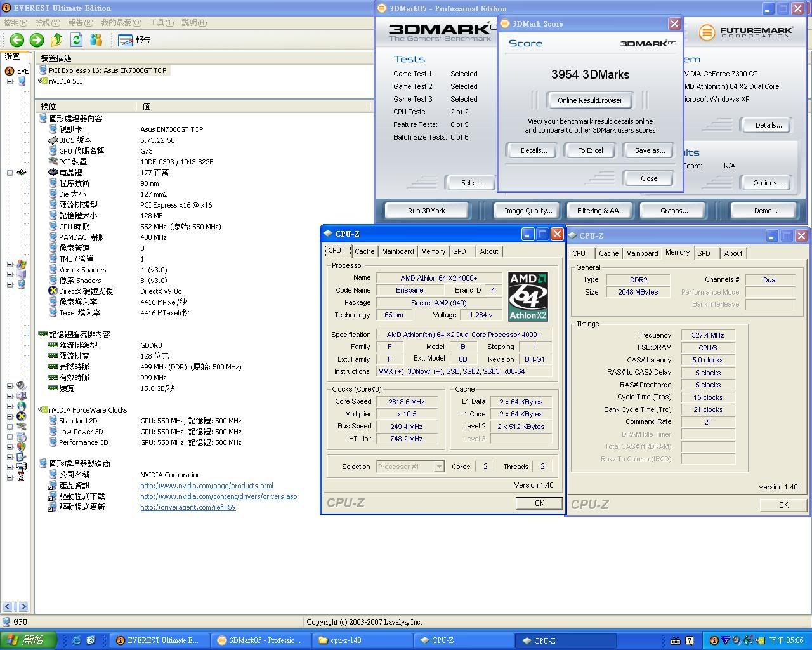
Task: Expand the DirectX tree node
Action: coord(10,416)
